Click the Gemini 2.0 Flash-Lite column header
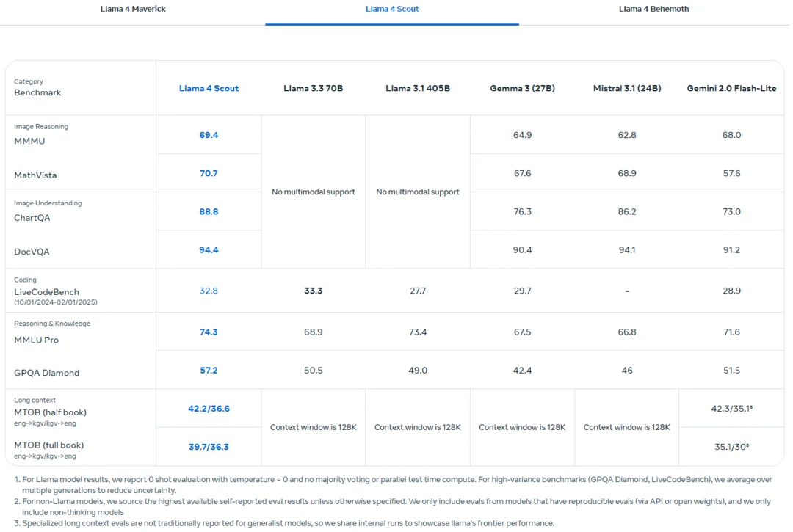 point(731,88)
